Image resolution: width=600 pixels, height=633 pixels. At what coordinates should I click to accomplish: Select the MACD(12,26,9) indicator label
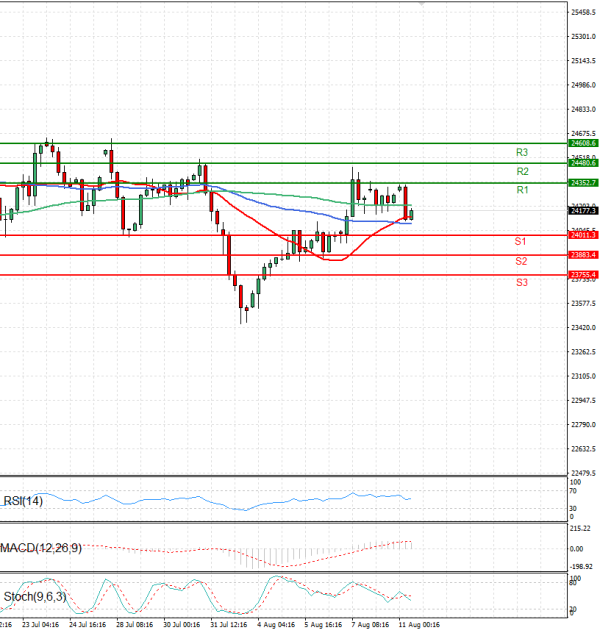41,548
